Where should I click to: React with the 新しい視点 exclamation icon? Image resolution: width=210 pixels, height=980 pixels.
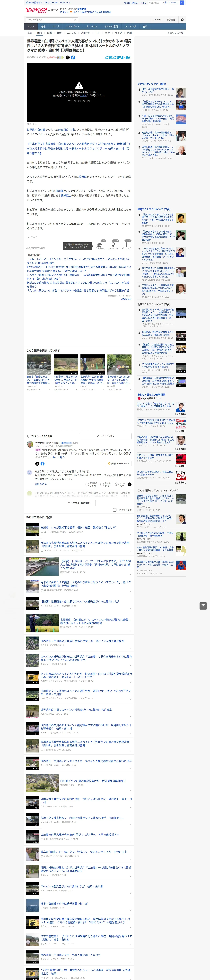point(127,245)
